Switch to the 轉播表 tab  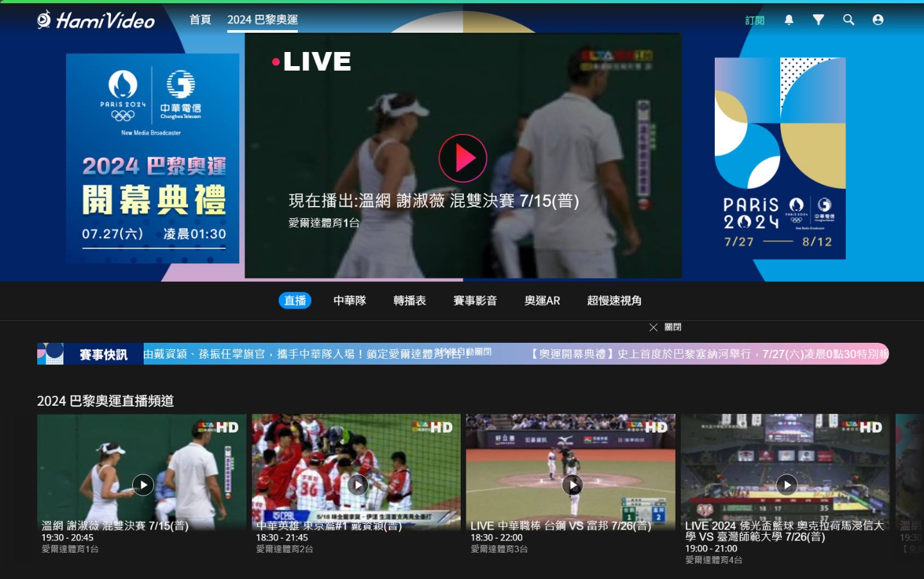pyautogui.click(x=409, y=300)
